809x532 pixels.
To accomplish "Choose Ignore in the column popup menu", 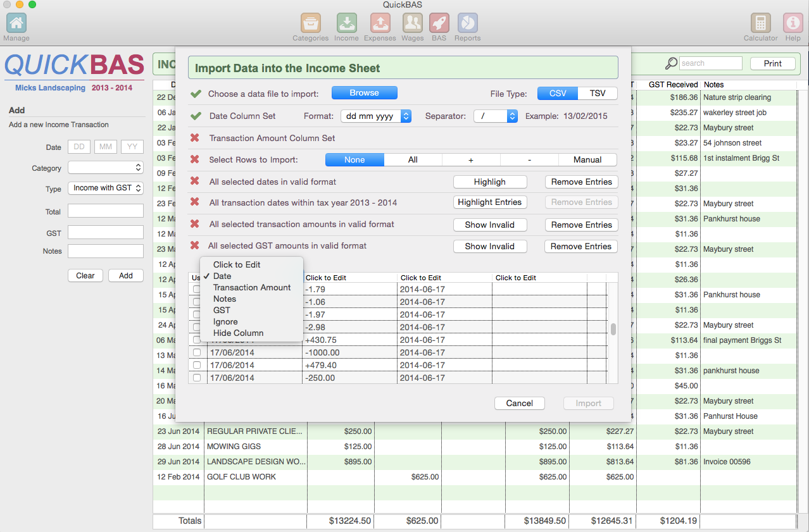I will 252,321.
